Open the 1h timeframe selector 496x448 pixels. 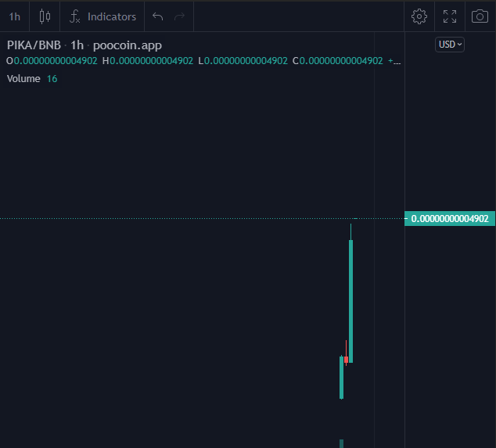pos(15,16)
